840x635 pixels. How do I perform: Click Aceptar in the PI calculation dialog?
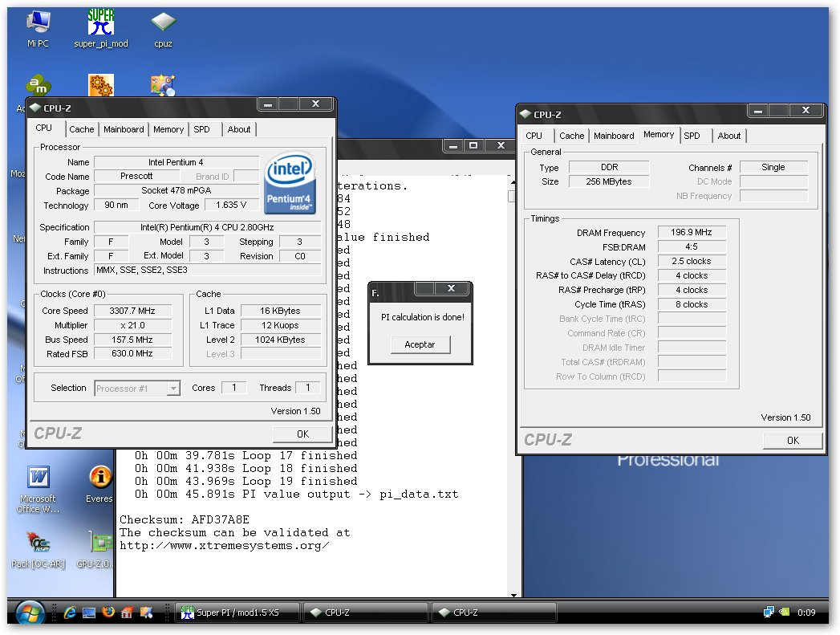pyautogui.click(x=420, y=344)
